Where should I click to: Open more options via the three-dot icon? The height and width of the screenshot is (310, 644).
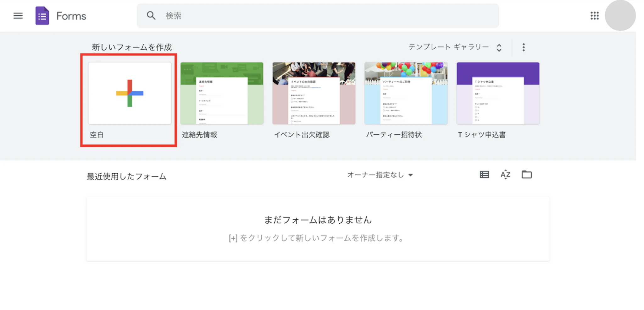click(524, 47)
